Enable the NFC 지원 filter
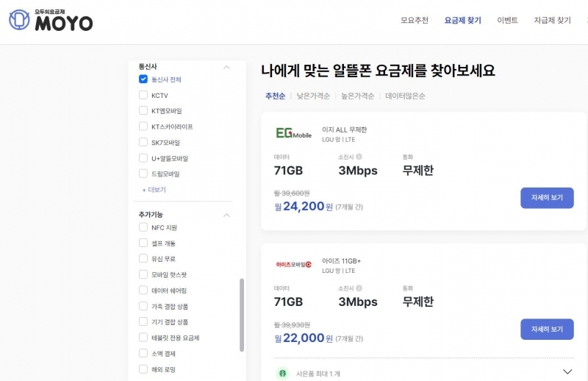This screenshot has height=381, width=588. click(x=143, y=227)
